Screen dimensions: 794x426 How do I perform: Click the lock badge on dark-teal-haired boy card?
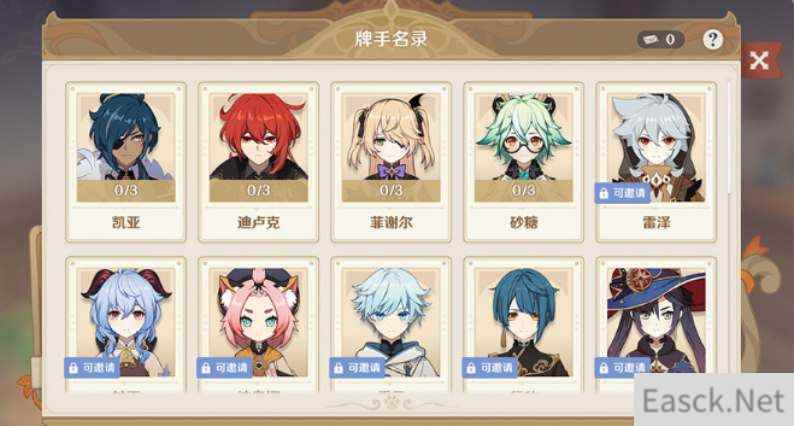click(x=490, y=368)
